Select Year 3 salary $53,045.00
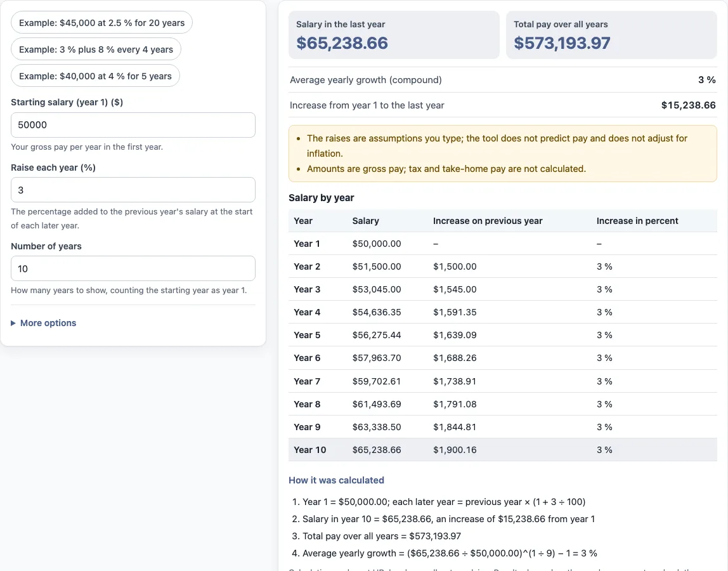 pos(377,289)
